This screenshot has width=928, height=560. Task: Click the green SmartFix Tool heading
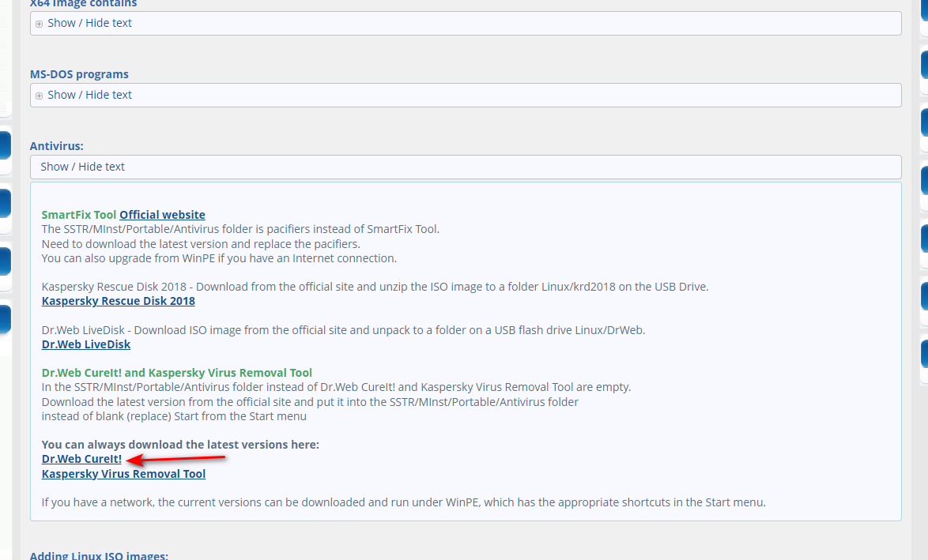[79, 215]
